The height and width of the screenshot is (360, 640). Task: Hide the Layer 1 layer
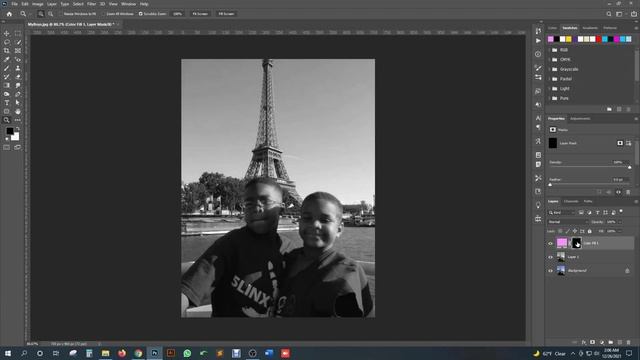pos(550,257)
